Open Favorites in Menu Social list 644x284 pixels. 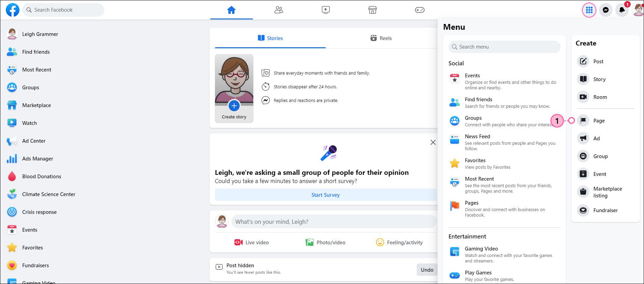[505, 164]
